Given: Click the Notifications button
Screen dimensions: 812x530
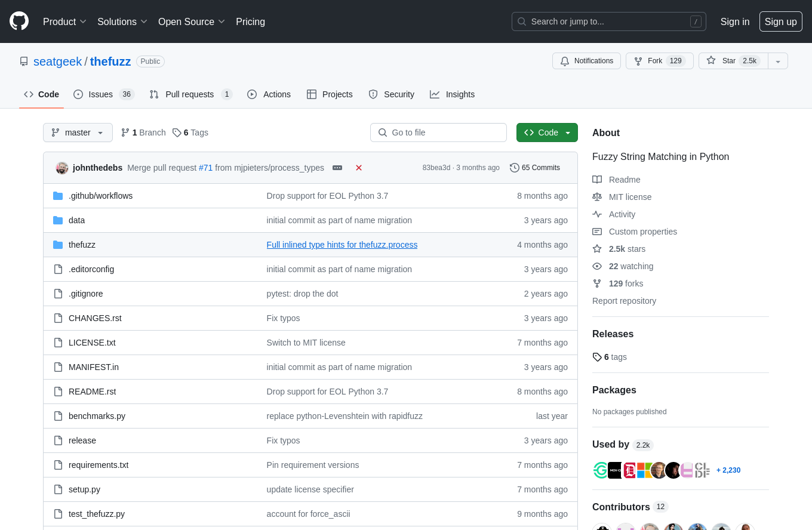Looking at the screenshot, I should 587,61.
